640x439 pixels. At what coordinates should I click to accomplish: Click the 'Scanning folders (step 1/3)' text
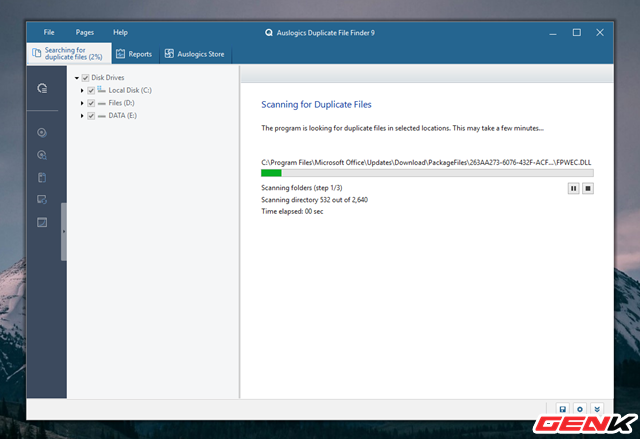(x=302, y=188)
